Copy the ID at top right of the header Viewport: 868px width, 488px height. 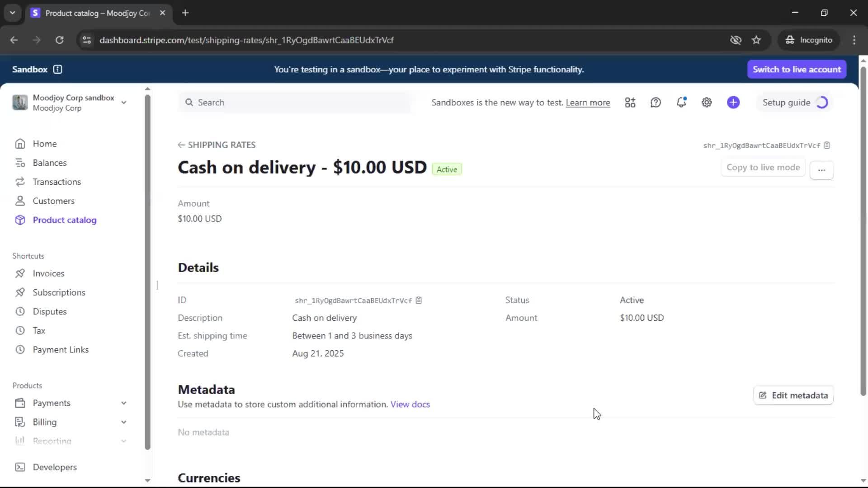point(827,145)
